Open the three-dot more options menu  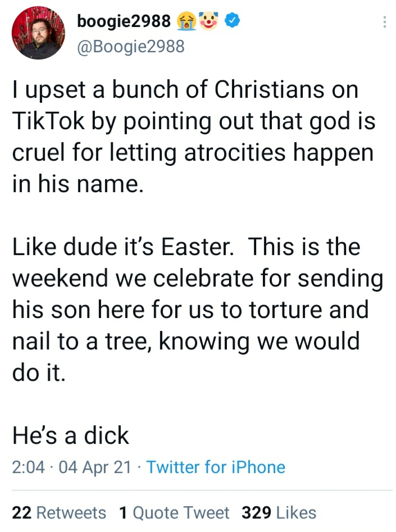384,22
